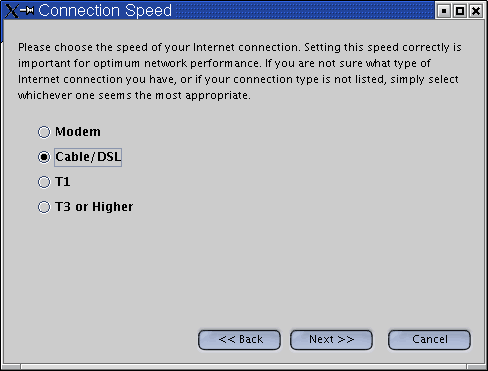The width and height of the screenshot is (488, 371).
Task: Select the Modem radio button
Action: pos(44,132)
